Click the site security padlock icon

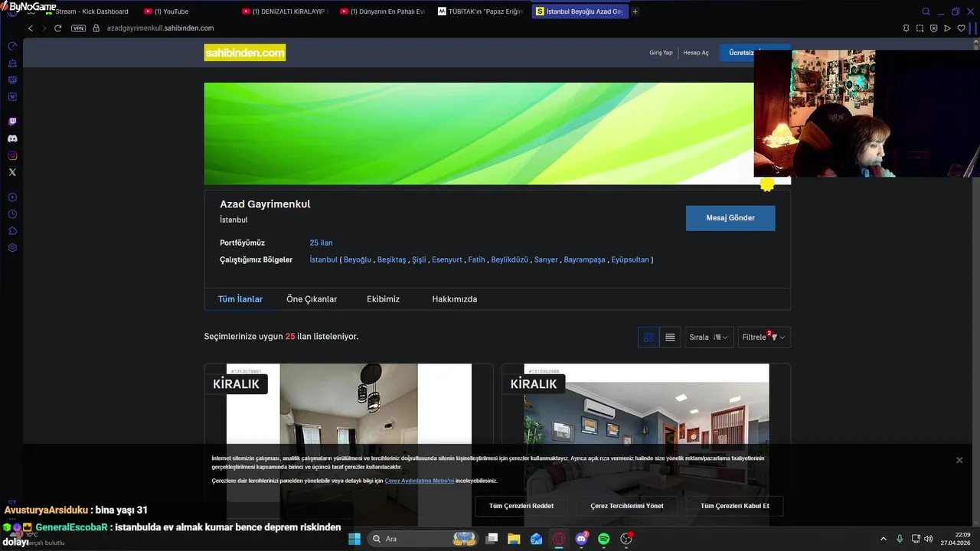(x=96, y=28)
